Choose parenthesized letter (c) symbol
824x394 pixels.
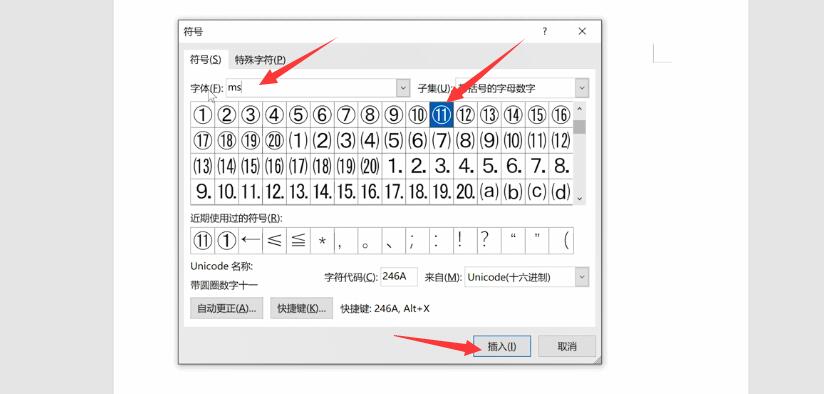click(x=537, y=192)
